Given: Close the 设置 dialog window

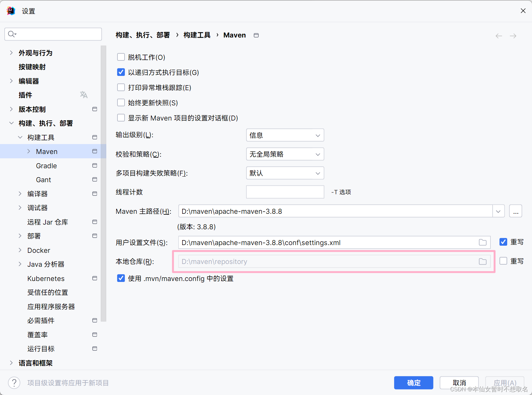Looking at the screenshot, I should [x=523, y=11].
